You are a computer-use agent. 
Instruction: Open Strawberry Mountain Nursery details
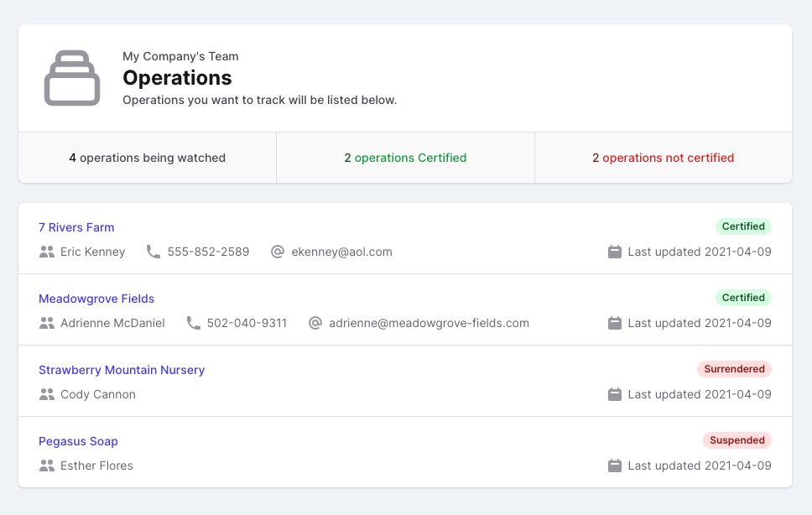coord(122,370)
